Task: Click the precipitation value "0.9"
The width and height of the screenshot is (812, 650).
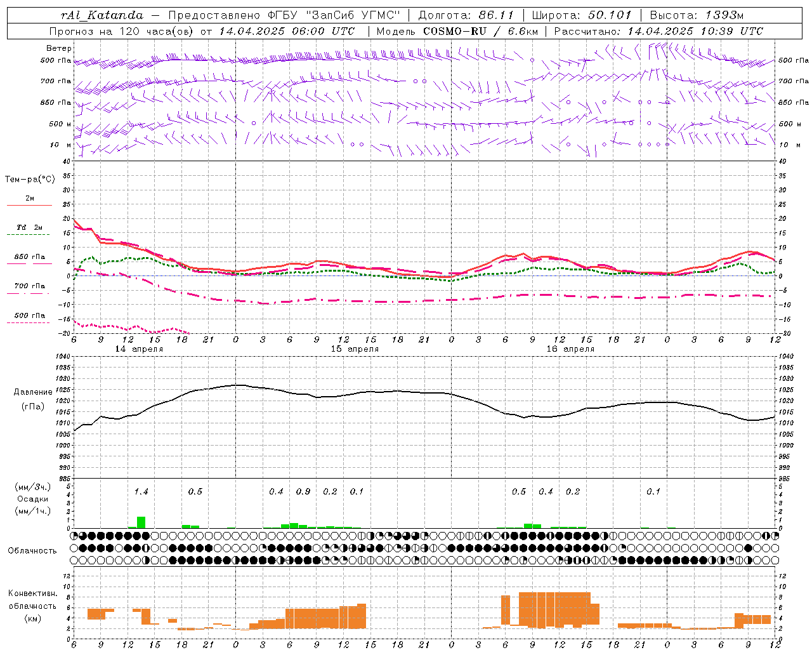Action: [303, 492]
